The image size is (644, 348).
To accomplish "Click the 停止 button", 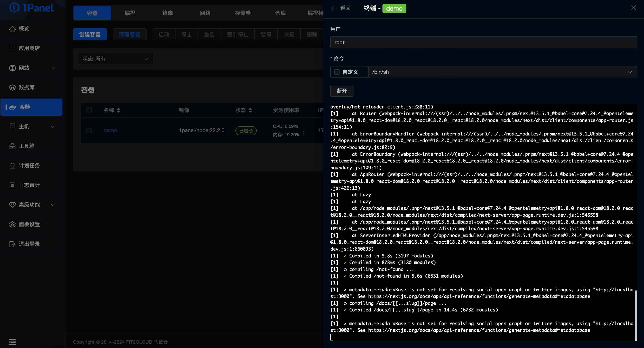I will (x=186, y=35).
